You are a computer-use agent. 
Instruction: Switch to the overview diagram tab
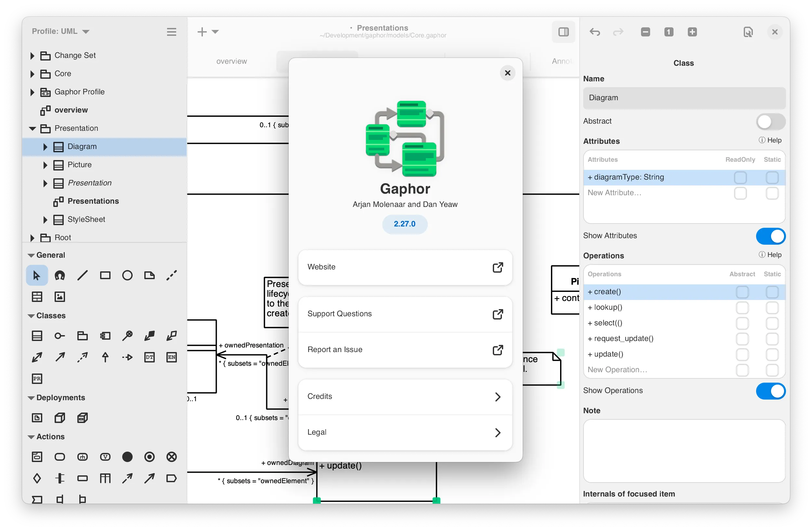[x=231, y=61]
